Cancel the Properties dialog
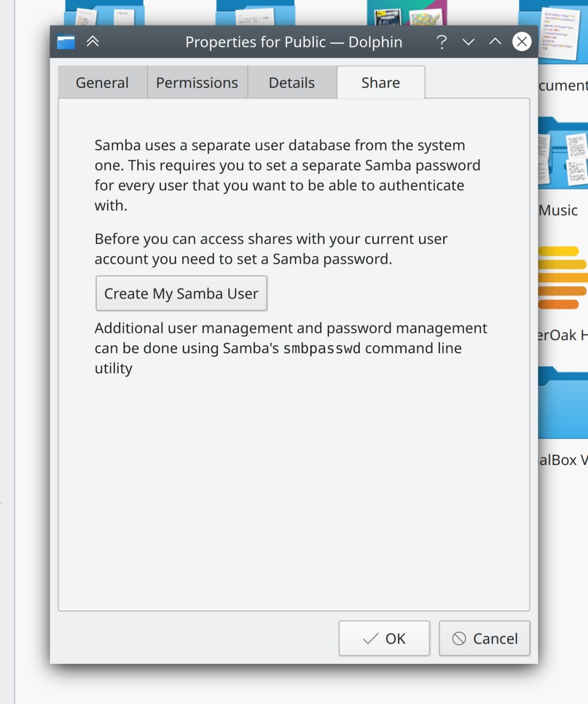 tap(484, 638)
